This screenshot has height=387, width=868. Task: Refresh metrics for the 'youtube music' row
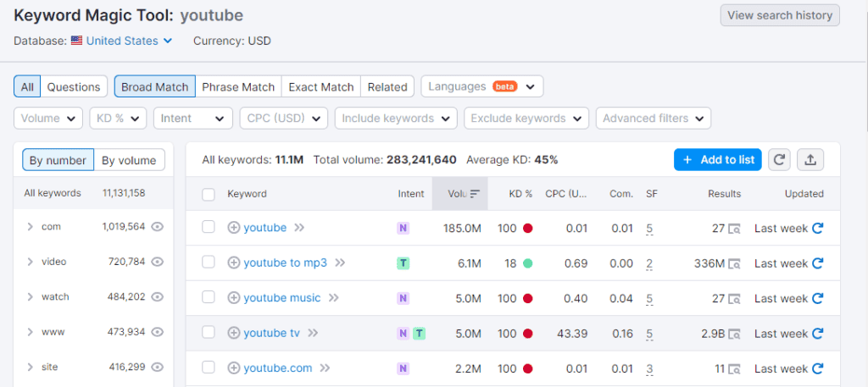[x=818, y=298]
